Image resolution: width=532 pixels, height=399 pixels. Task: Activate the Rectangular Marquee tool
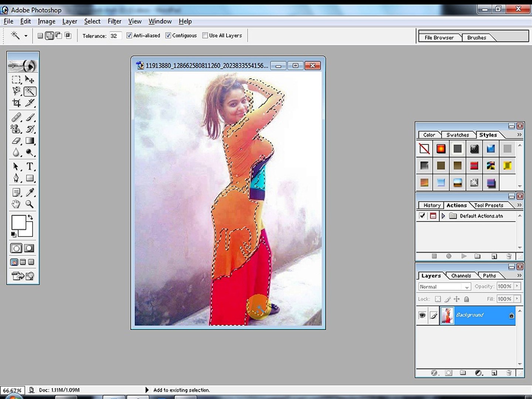point(16,79)
